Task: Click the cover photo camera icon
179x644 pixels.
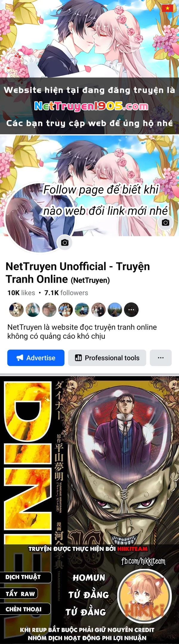Action: tap(166, 222)
